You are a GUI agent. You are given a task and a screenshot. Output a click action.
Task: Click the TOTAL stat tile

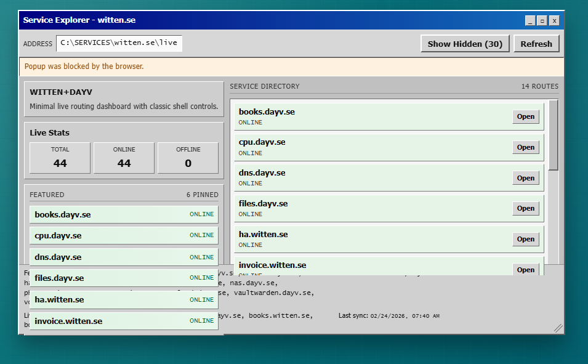pos(60,158)
